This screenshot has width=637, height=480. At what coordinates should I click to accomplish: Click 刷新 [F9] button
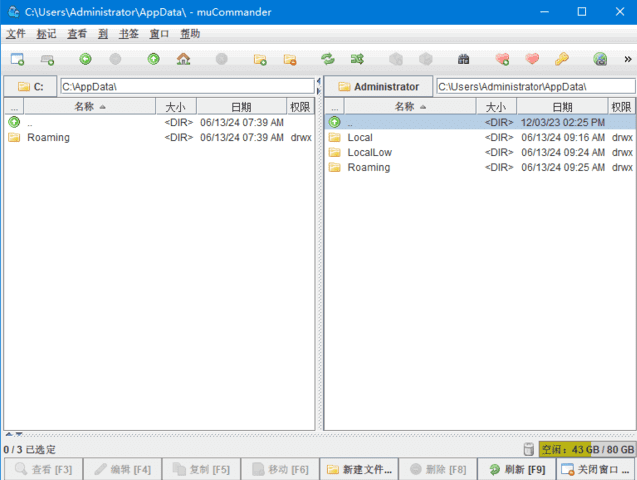(x=517, y=469)
